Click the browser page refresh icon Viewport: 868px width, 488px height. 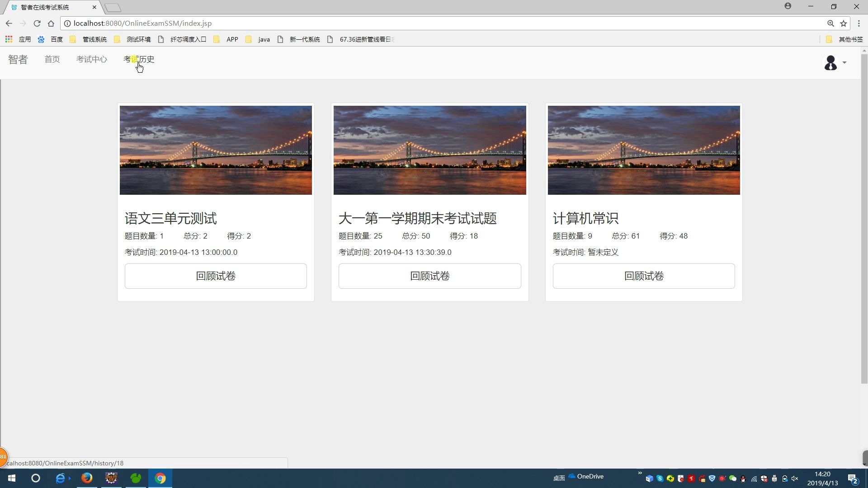click(x=37, y=23)
